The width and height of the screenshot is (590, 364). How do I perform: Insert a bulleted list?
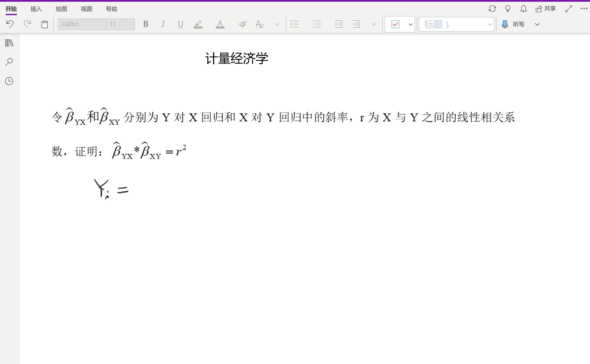[295, 24]
